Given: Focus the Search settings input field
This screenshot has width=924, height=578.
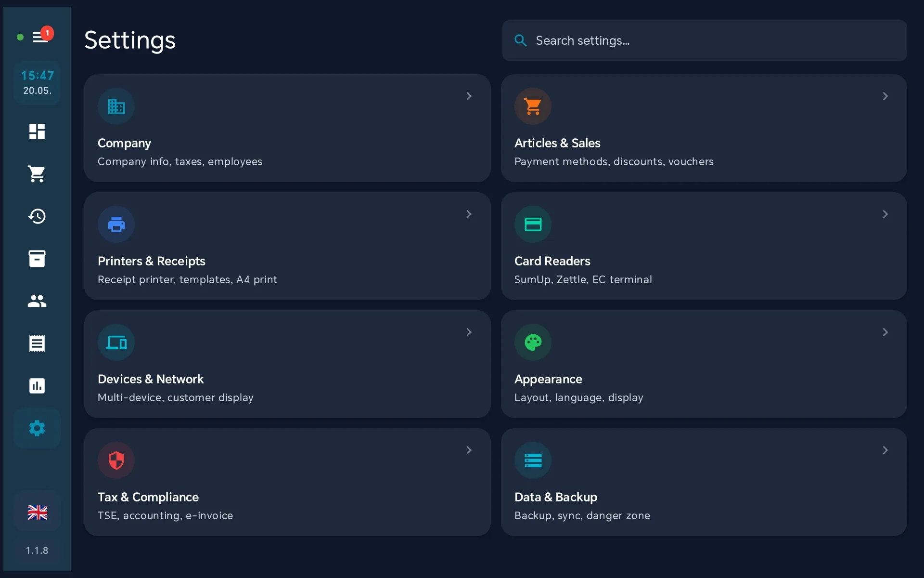Looking at the screenshot, I should pos(705,40).
